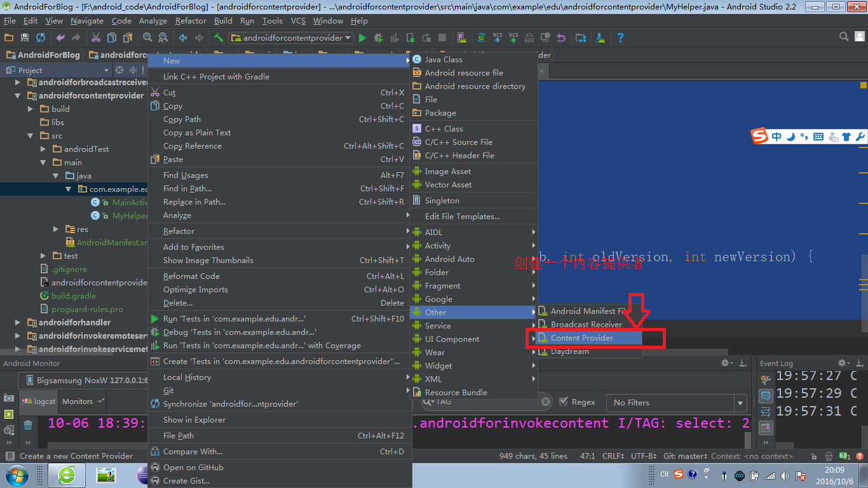
Task: Open the run configuration dropdown androidforcontentprovider
Action: (290, 38)
